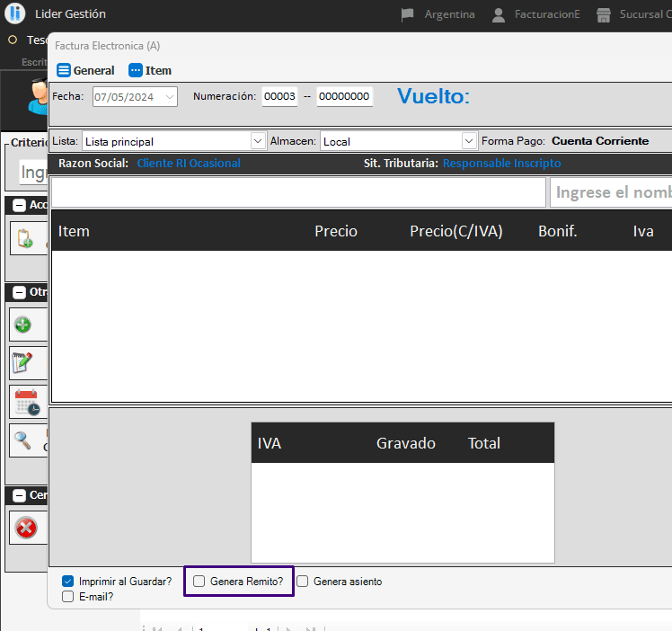The image size is (672, 631).
Task: Open the Fecha date picker dropdown
Action: point(170,97)
